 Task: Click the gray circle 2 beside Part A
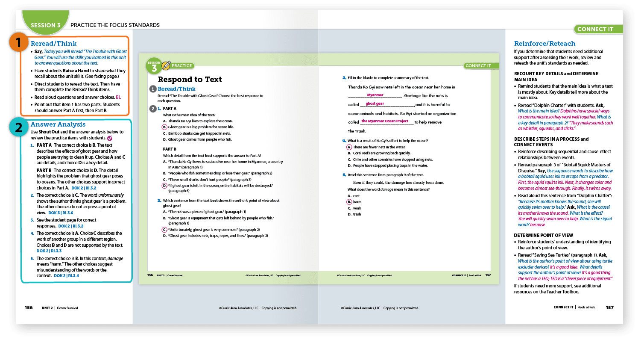click(x=152, y=109)
